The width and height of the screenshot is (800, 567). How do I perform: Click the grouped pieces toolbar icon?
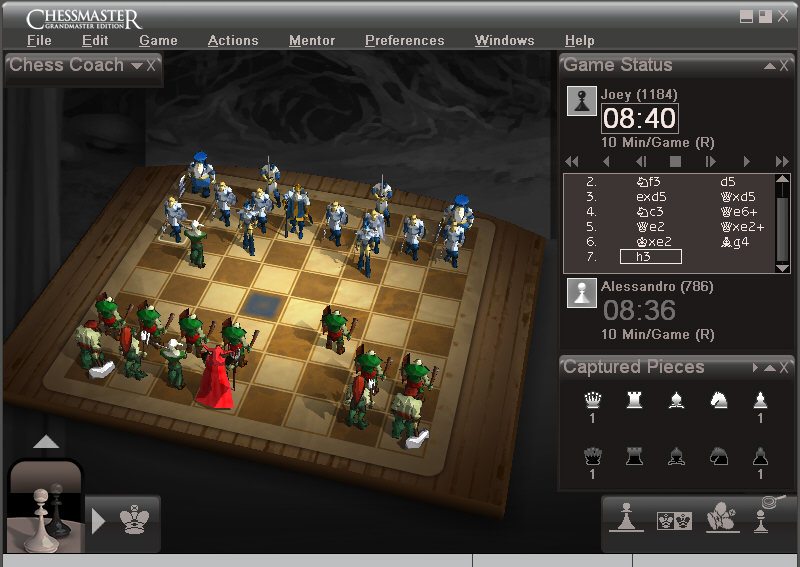pos(722,517)
